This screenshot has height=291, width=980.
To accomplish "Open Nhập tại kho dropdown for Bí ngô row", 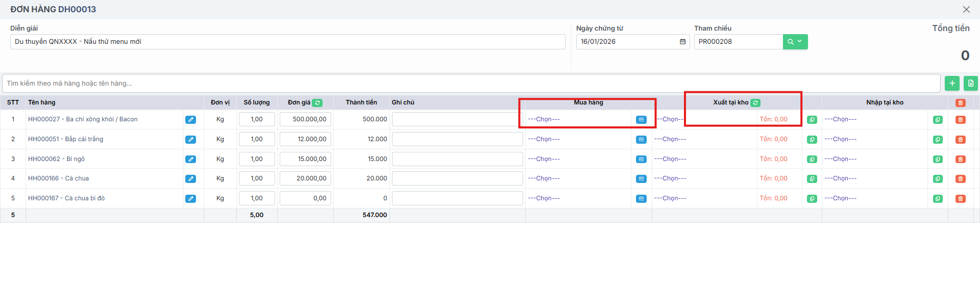I will click(x=874, y=159).
